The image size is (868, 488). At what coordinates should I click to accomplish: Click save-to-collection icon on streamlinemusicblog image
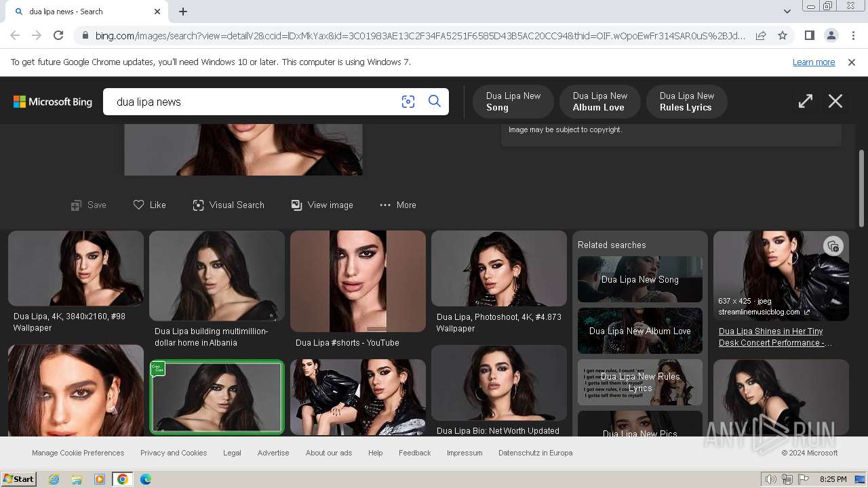click(833, 246)
